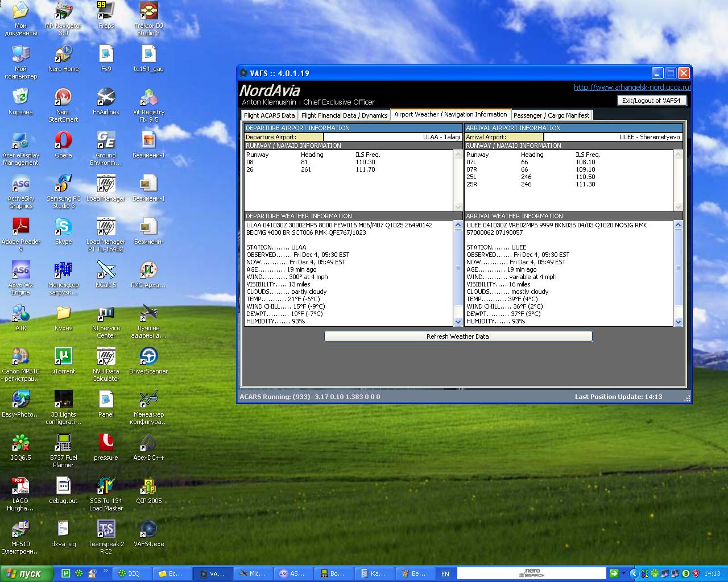Viewport: 728px width, 582px height.
Task: Click the 14:13 taskbar clock
Action: coord(713,574)
